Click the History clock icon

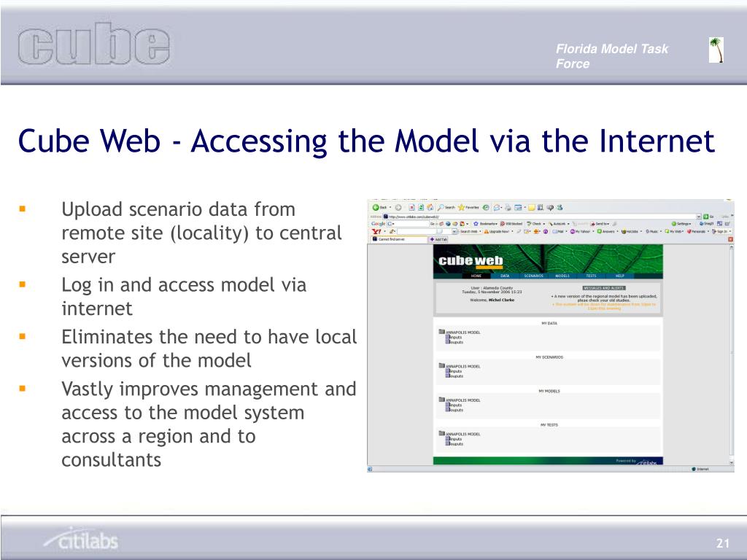pyautogui.click(x=486, y=208)
